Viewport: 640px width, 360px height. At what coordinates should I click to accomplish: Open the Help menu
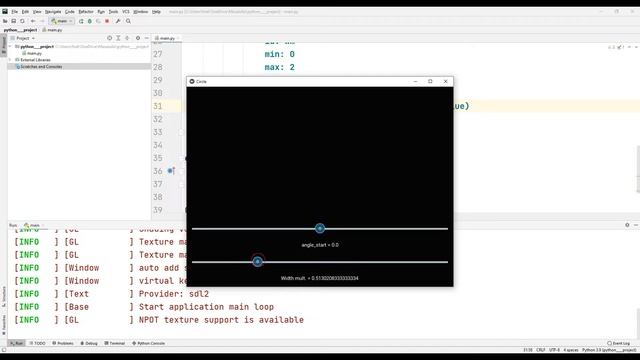pos(156,12)
